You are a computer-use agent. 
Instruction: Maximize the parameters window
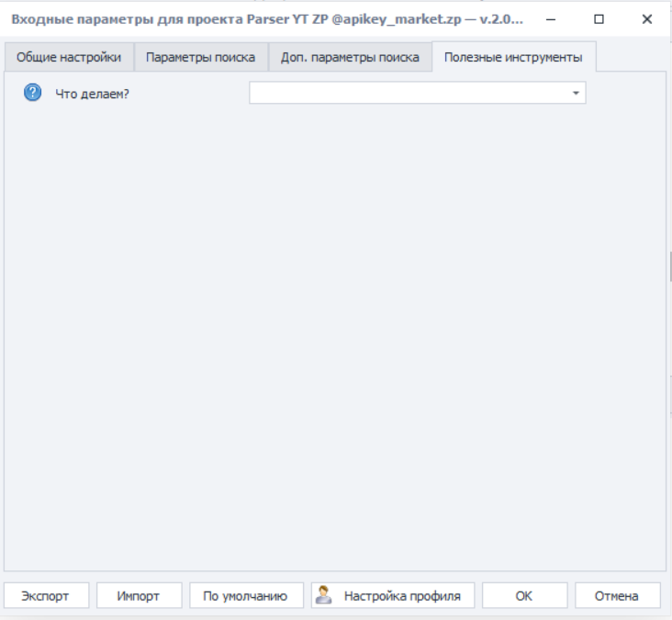pos(599,18)
